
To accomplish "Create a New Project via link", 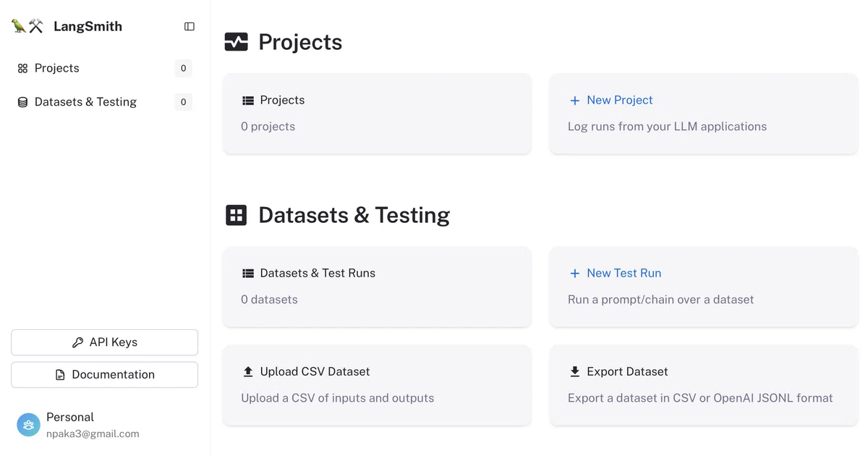I will pos(620,100).
